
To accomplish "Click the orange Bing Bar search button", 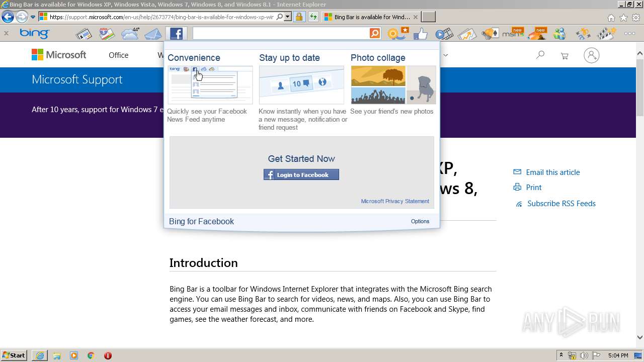I will click(375, 33).
